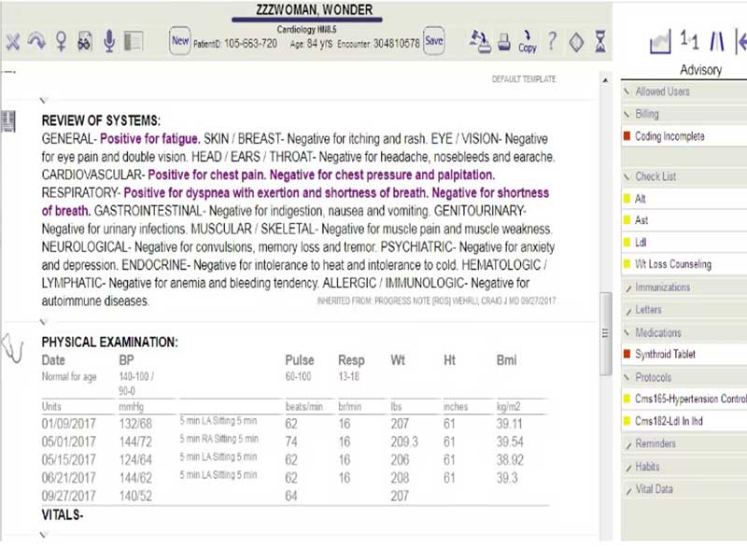
Task: Click the crossed tools icon in toolbar
Action: point(13,42)
